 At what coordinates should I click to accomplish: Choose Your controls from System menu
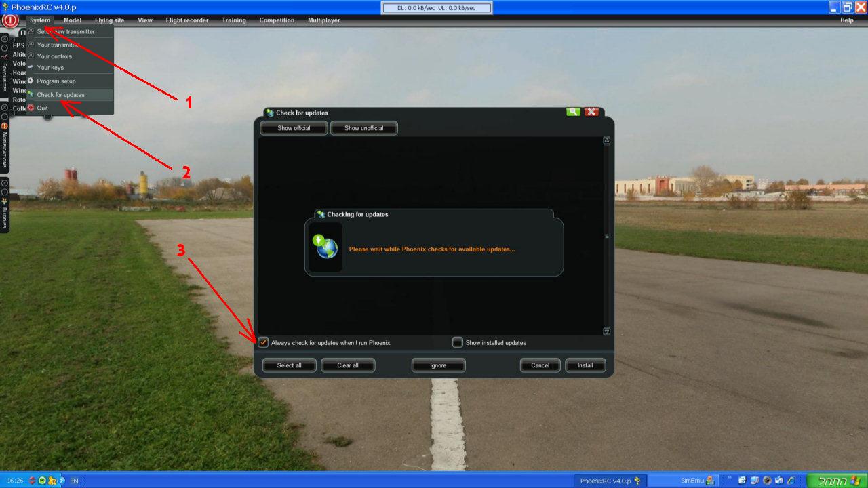[70, 56]
